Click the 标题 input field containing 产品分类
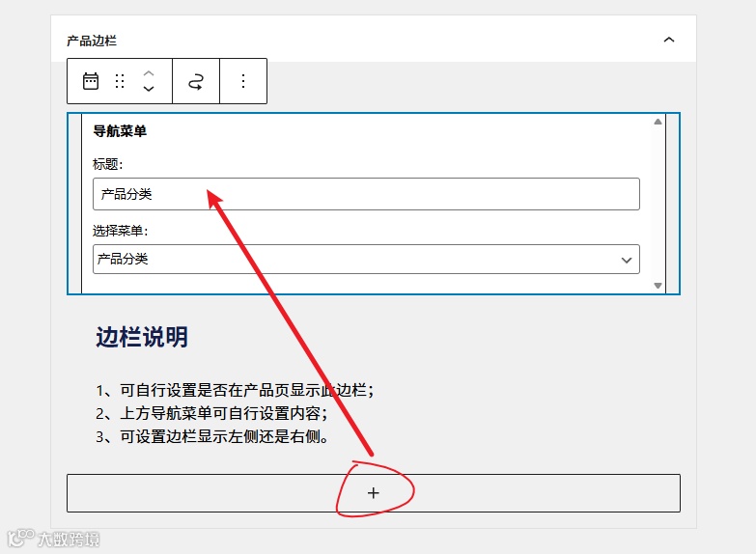 [366, 194]
